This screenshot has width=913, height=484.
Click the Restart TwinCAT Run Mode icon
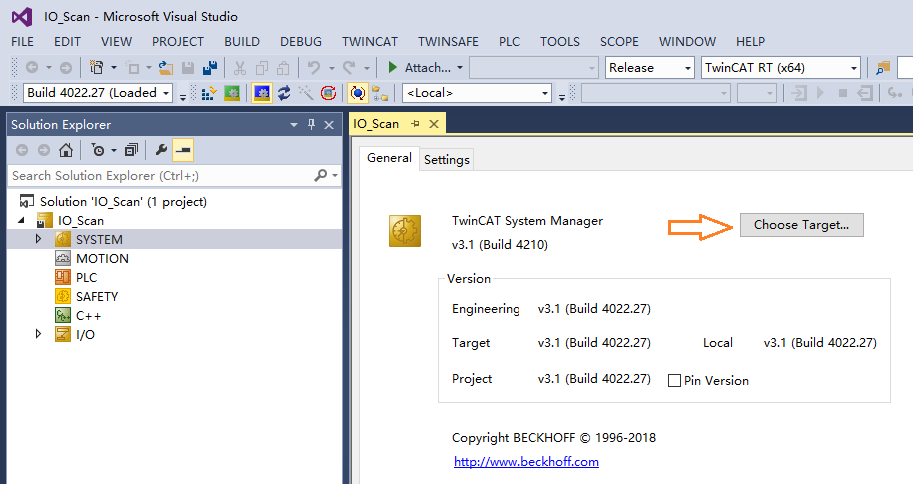[232, 93]
